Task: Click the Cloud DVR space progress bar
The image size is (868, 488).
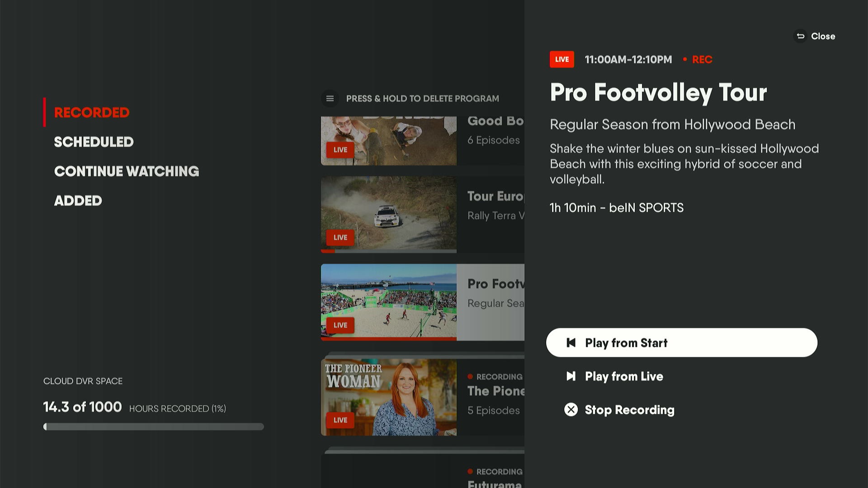Action: (x=153, y=426)
